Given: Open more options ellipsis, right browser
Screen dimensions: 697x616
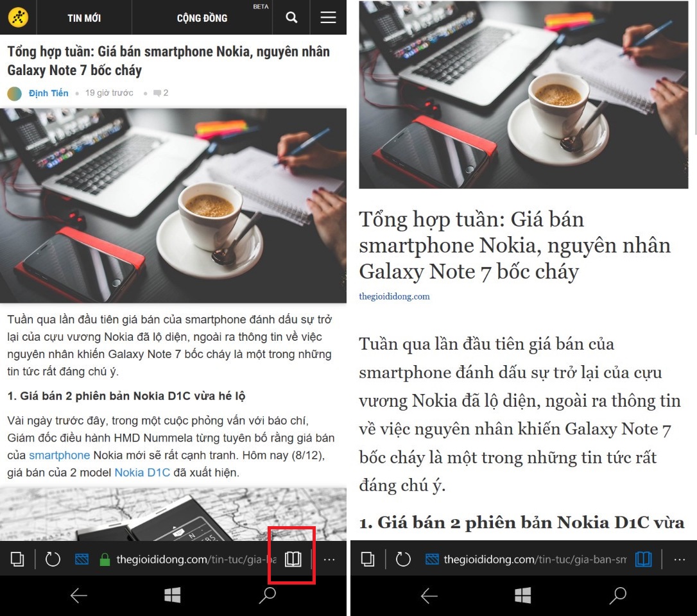Looking at the screenshot, I should click(680, 560).
